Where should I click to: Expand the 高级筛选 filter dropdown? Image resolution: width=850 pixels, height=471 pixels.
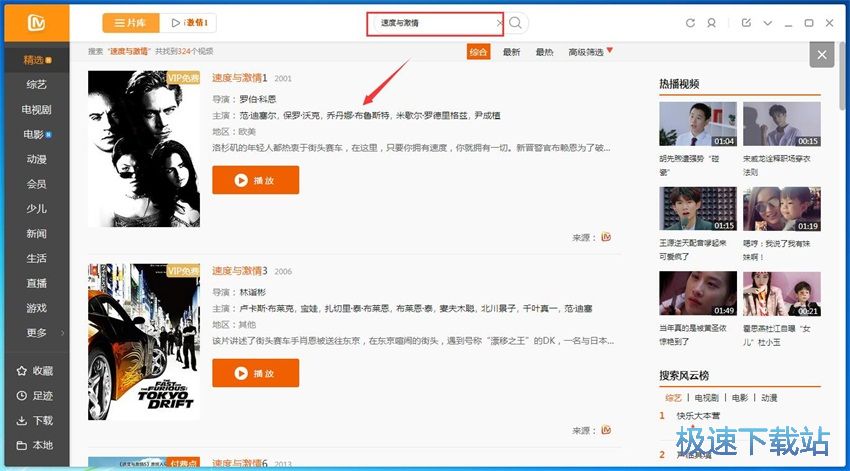click(x=590, y=52)
